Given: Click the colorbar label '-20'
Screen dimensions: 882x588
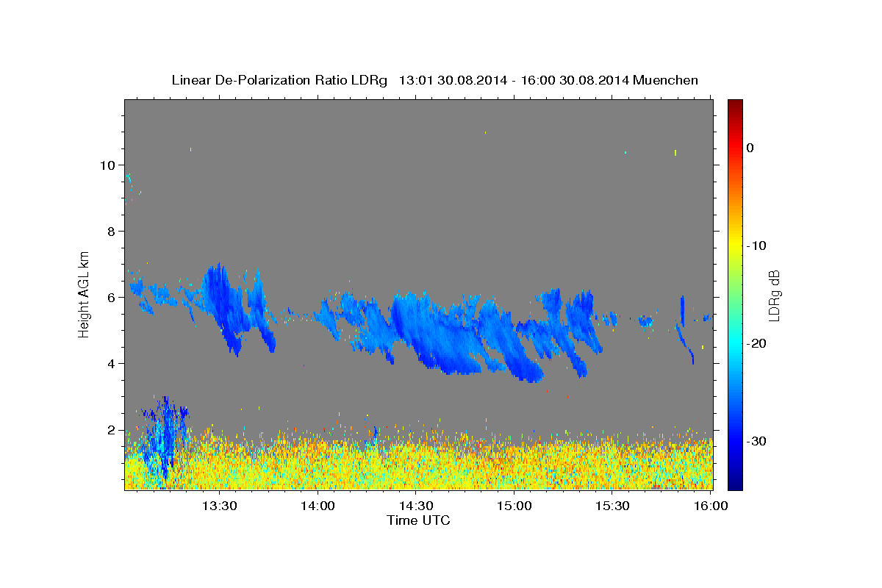Looking at the screenshot, I should (x=756, y=343).
